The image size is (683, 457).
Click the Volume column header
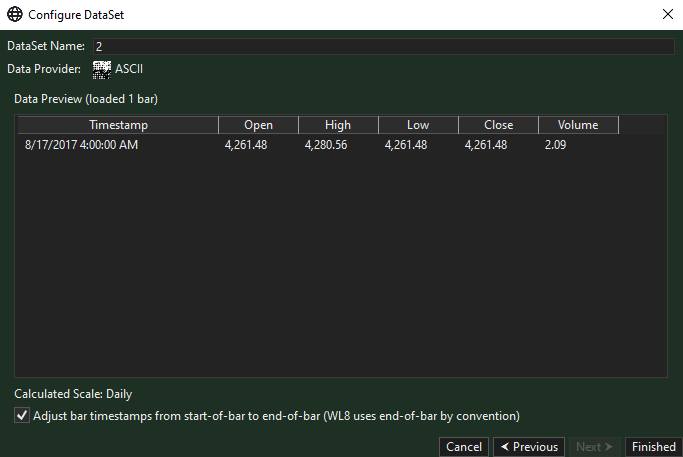[x=578, y=125]
